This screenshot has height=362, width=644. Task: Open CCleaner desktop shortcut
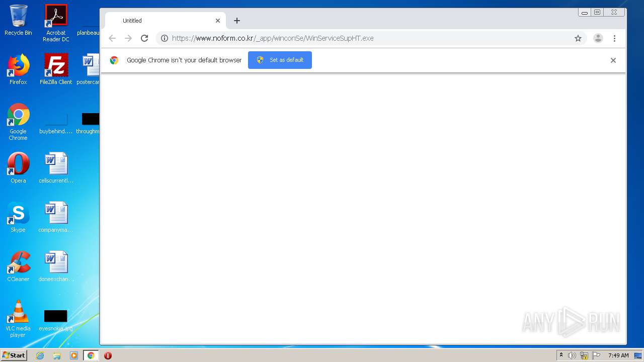point(18,266)
